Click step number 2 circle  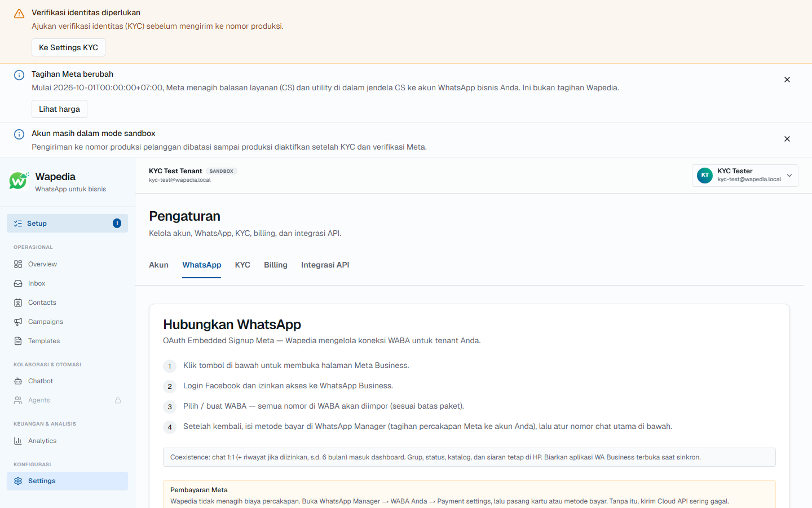click(x=170, y=387)
